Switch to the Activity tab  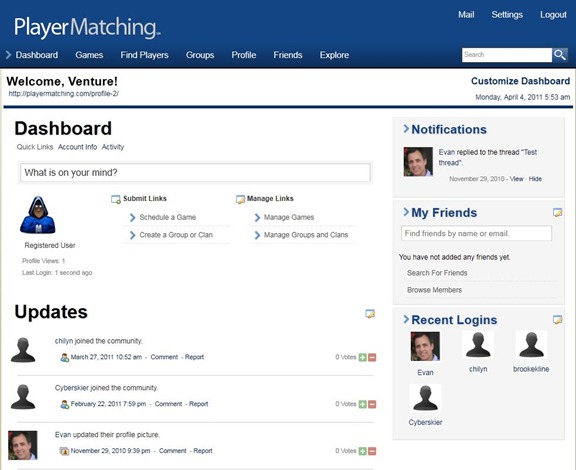pyautogui.click(x=113, y=147)
